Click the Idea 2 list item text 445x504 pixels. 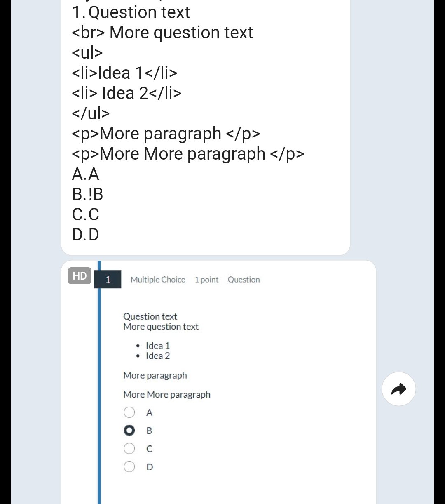[x=157, y=356]
